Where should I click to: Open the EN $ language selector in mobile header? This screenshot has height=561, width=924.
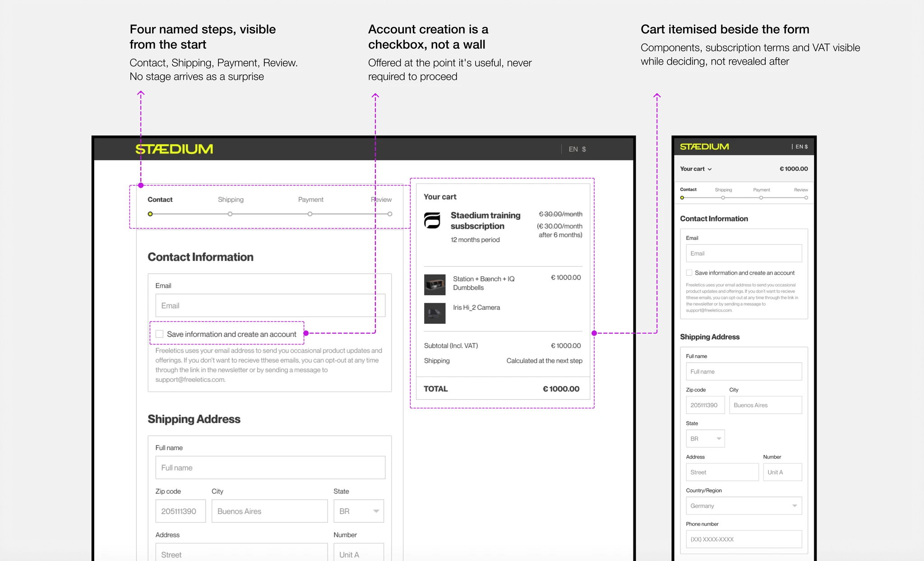point(801,147)
